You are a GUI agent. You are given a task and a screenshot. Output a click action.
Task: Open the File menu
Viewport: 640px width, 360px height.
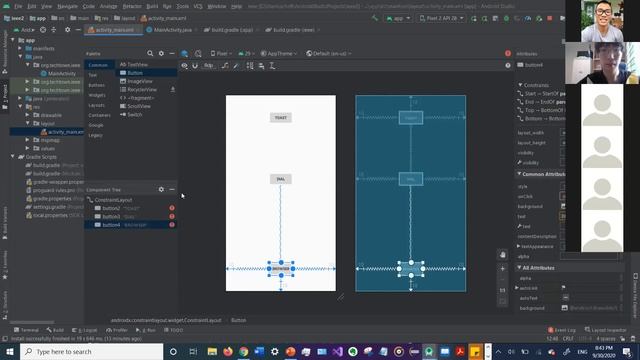coord(18,7)
